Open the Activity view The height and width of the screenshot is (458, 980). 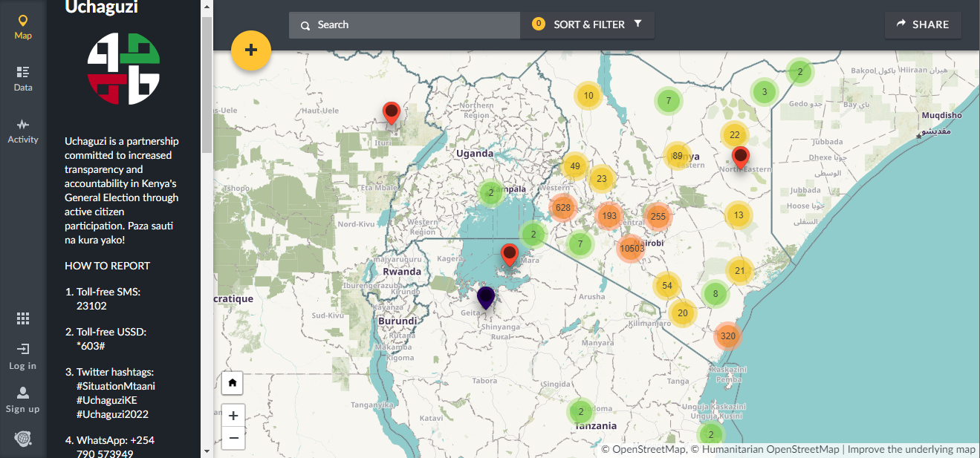(x=23, y=131)
